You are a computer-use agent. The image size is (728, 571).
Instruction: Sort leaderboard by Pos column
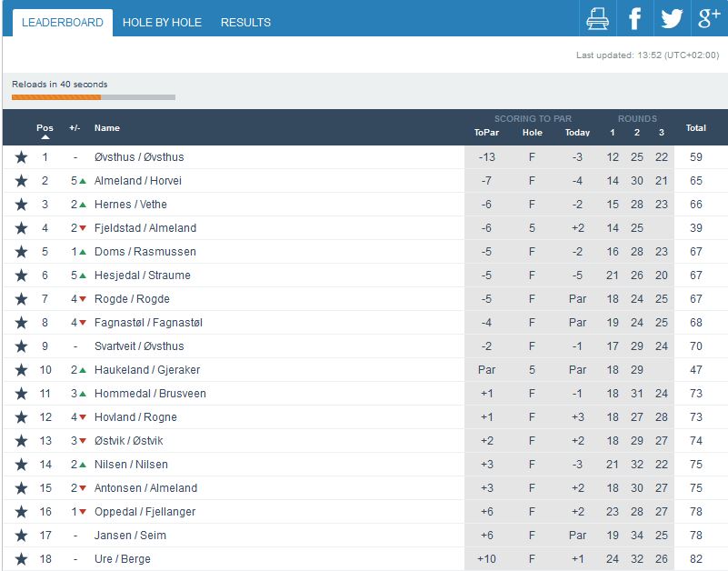pyautogui.click(x=45, y=128)
